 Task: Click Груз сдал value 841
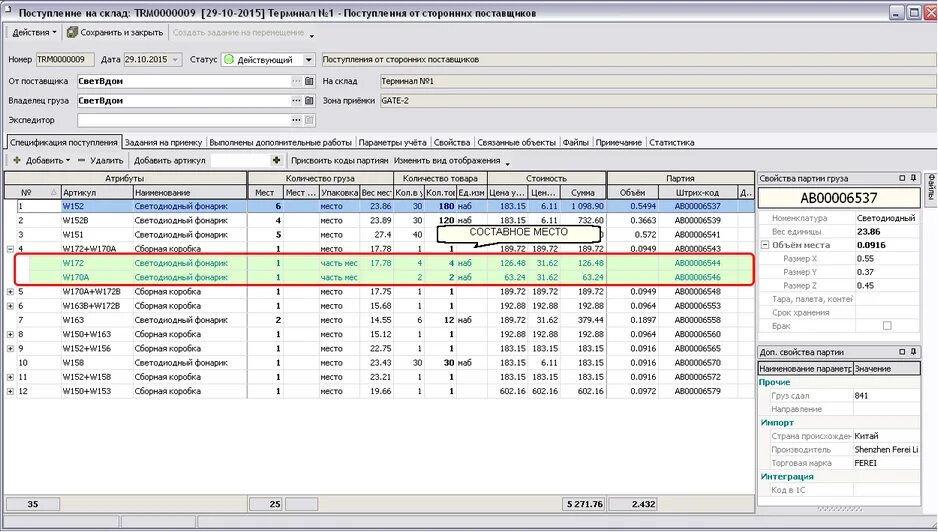click(x=886, y=395)
